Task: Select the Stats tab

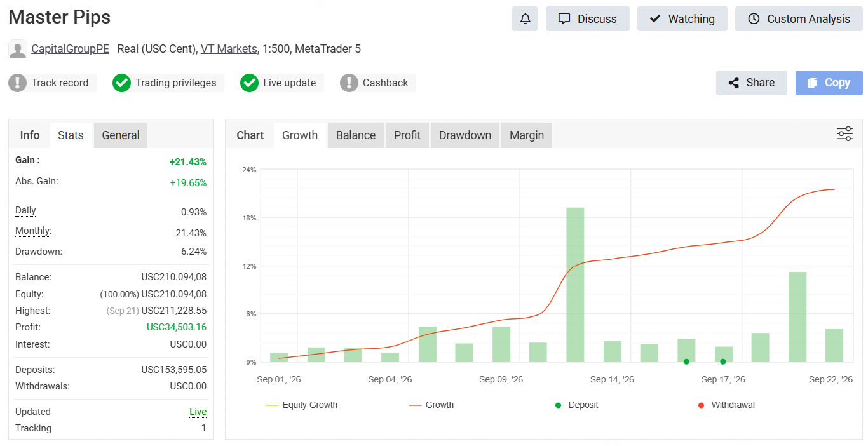Action: coord(71,135)
